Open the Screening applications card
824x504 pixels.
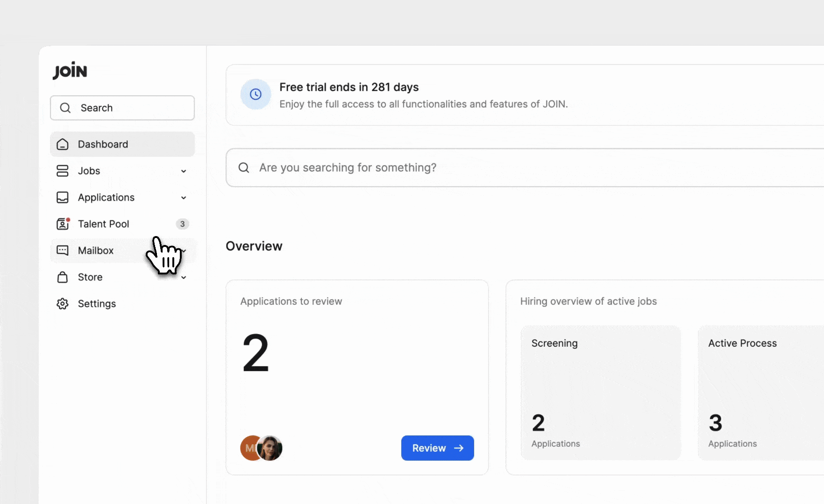(x=601, y=392)
